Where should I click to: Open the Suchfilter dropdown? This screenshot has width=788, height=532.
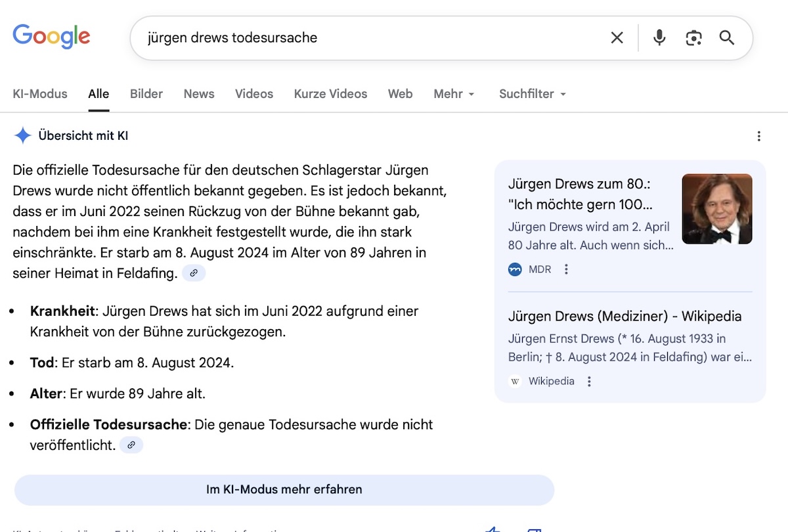coord(532,94)
